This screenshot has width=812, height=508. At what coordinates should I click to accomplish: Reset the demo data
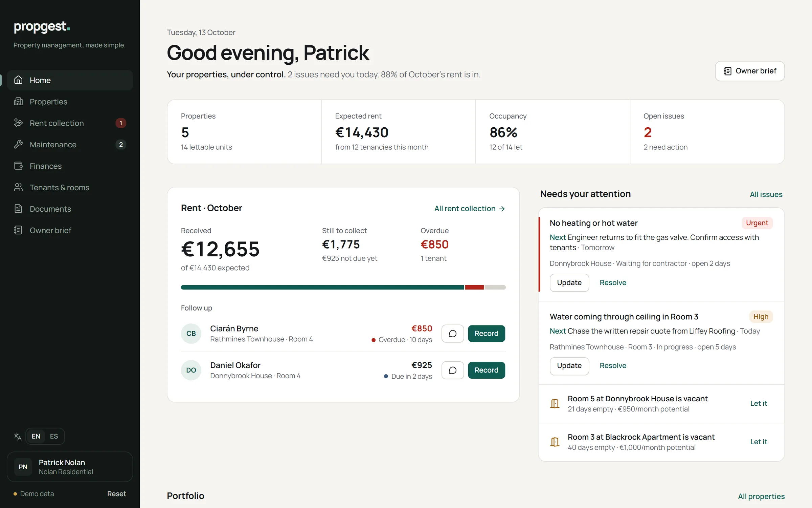coord(116,494)
